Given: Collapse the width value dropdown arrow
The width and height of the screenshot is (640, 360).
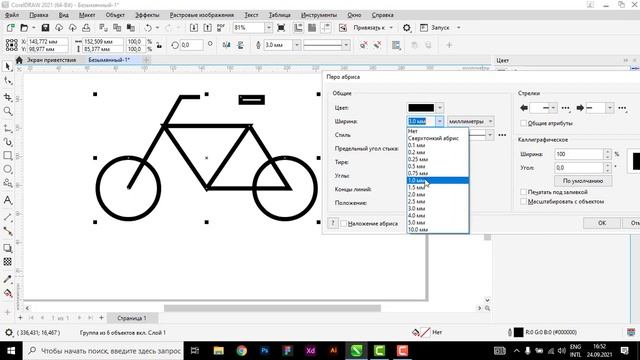Looking at the screenshot, I should (x=440, y=121).
